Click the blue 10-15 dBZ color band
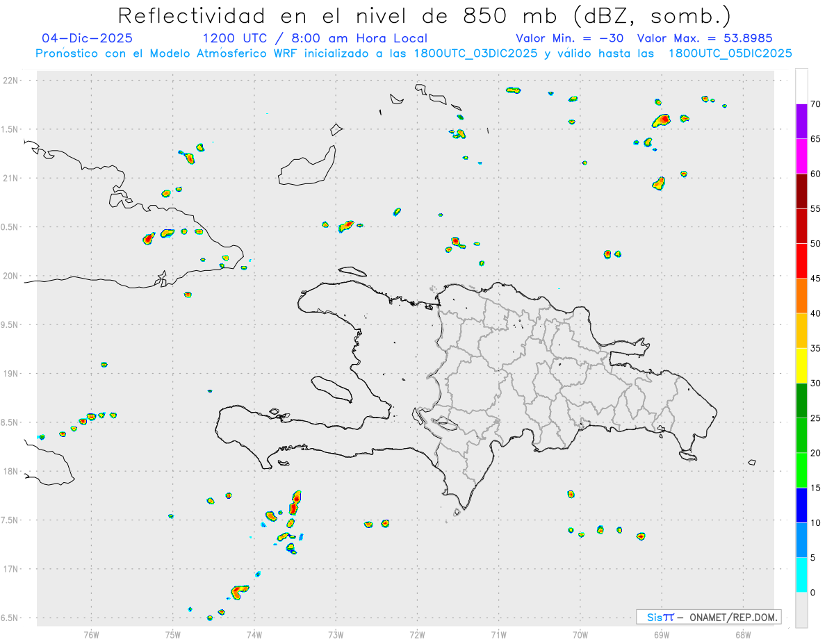Screen dimensions: 834x644 pyautogui.click(x=801, y=505)
